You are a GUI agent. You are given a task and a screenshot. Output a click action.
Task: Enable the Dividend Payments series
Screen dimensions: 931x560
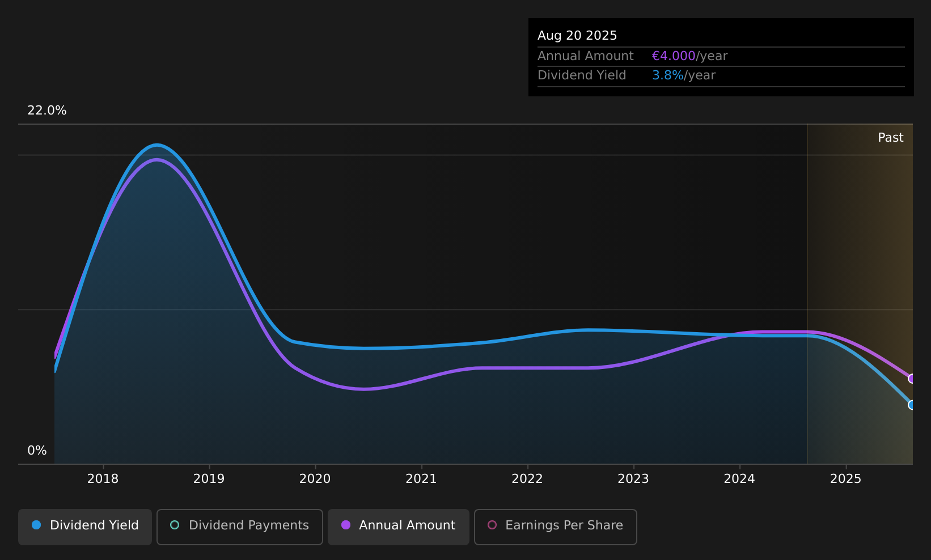[x=240, y=527]
